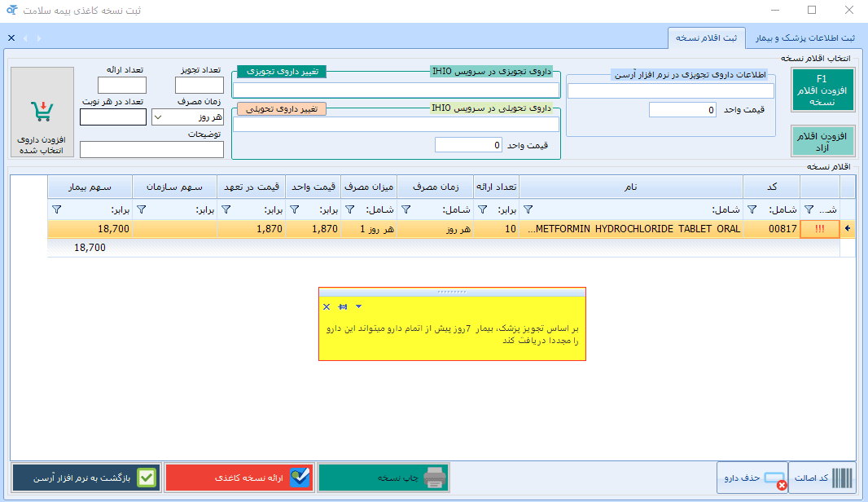Viewport: 868px width, 502px height.
Task: Click the قیمت در تعهد column header
Action: (x=252, y=187)
